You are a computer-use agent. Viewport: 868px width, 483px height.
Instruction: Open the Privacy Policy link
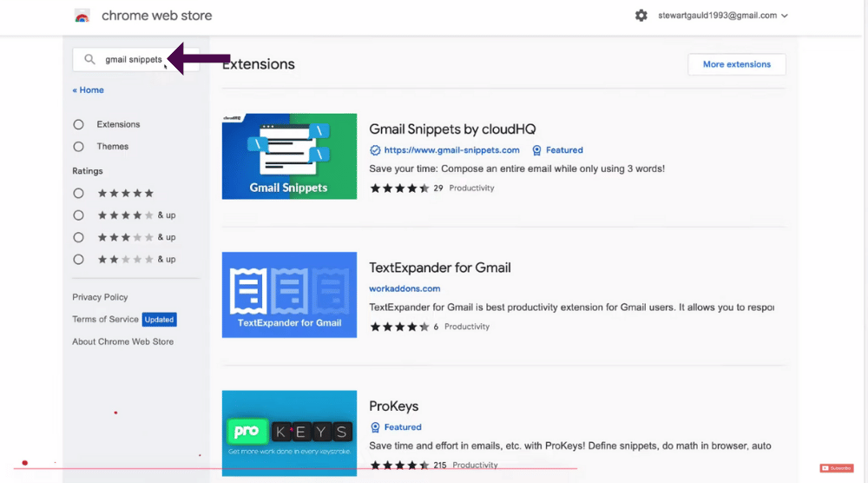100,297
